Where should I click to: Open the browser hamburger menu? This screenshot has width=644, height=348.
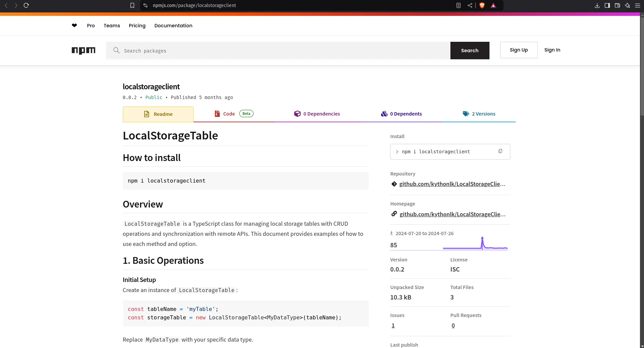638,5
